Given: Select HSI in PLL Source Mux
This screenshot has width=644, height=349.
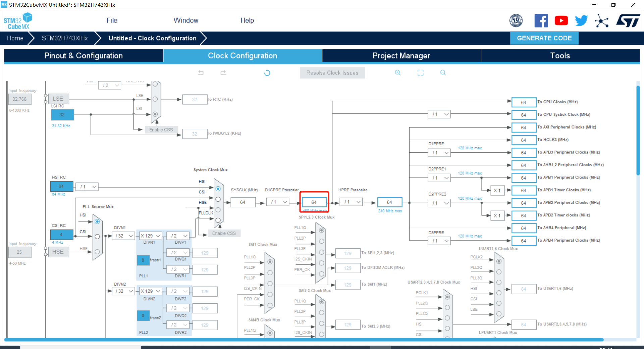Looking at the screenshot, I should click(x=97, y=221).
